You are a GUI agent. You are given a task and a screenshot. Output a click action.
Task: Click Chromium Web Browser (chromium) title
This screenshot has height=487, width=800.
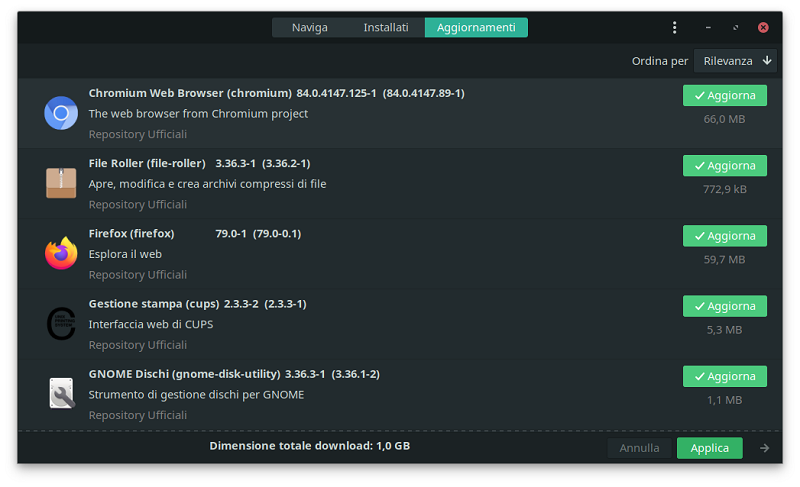tap(190, 93)
